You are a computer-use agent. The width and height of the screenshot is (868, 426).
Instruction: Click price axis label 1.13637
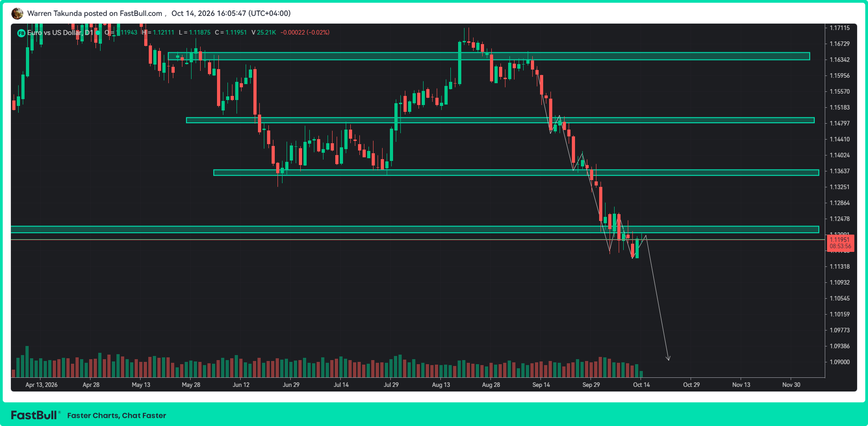839,171
